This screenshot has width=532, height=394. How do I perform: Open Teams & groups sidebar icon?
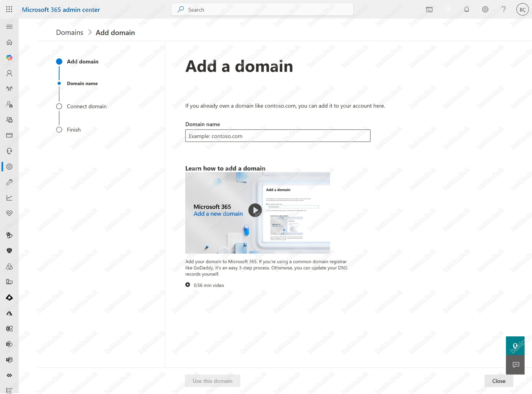[9, 89]
